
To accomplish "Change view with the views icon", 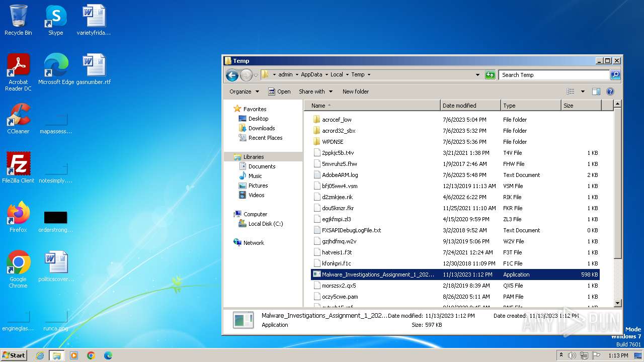I will coord(570,92).
